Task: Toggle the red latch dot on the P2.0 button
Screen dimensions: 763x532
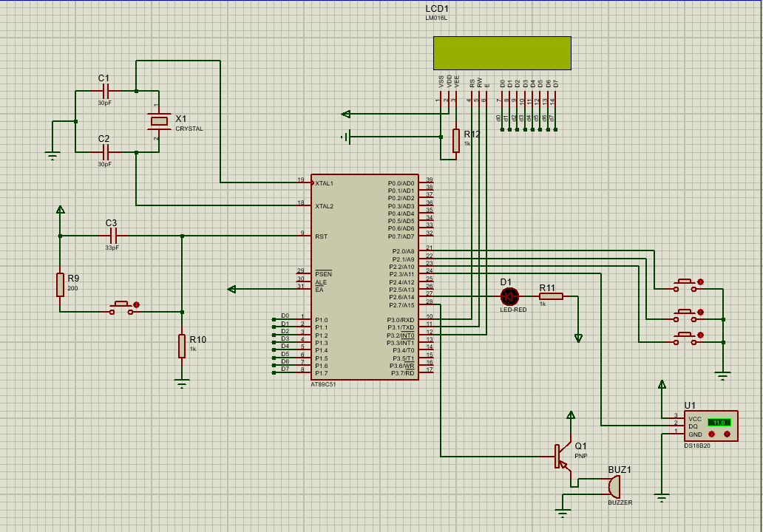Action: [x=700, y=282]
